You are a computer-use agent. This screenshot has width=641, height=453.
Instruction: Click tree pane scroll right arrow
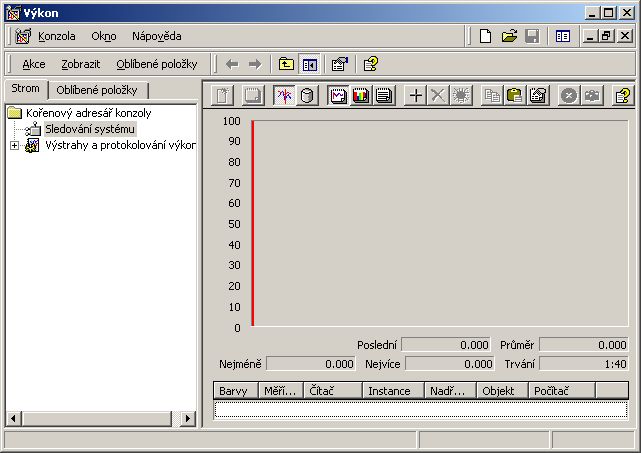pos(188,419)
